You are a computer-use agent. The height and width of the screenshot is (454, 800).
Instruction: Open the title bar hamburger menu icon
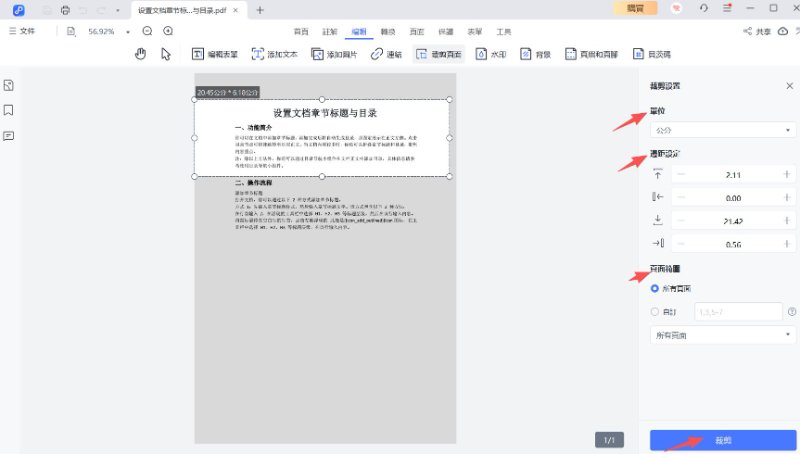click(x=727, y=8)
